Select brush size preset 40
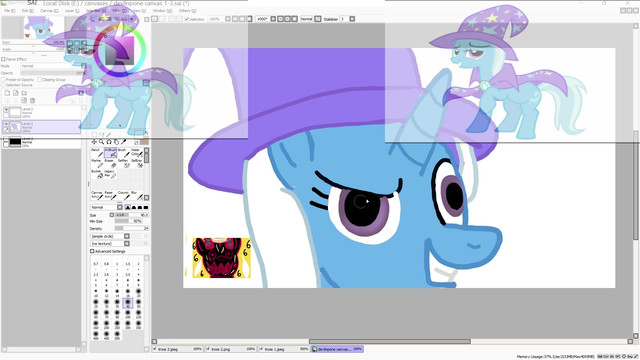640x360 pixels. [128, 303]
